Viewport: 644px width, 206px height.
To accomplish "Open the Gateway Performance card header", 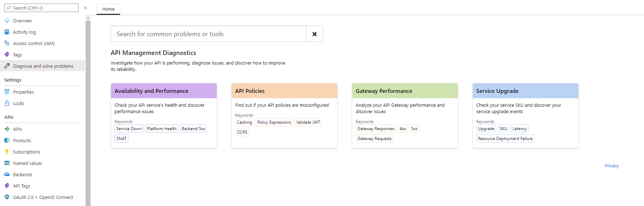I will pyautogui.click(x=405, y=91).
